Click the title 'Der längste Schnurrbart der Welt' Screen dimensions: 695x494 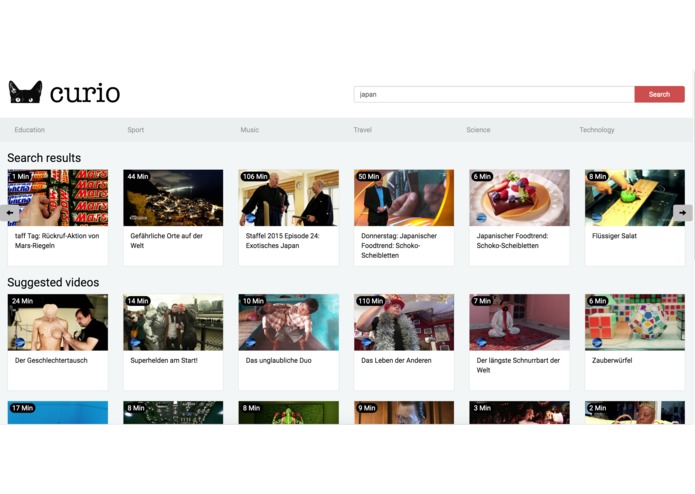coord(518,365)
